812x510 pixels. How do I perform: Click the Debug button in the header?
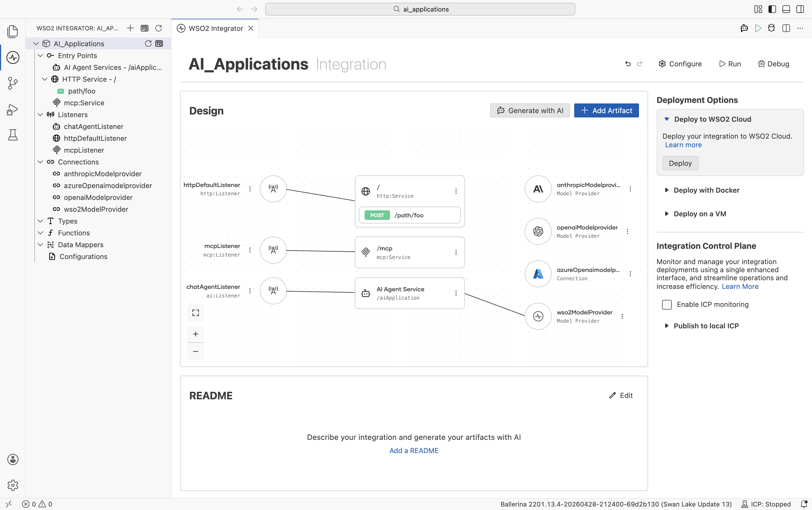[774, 64]
